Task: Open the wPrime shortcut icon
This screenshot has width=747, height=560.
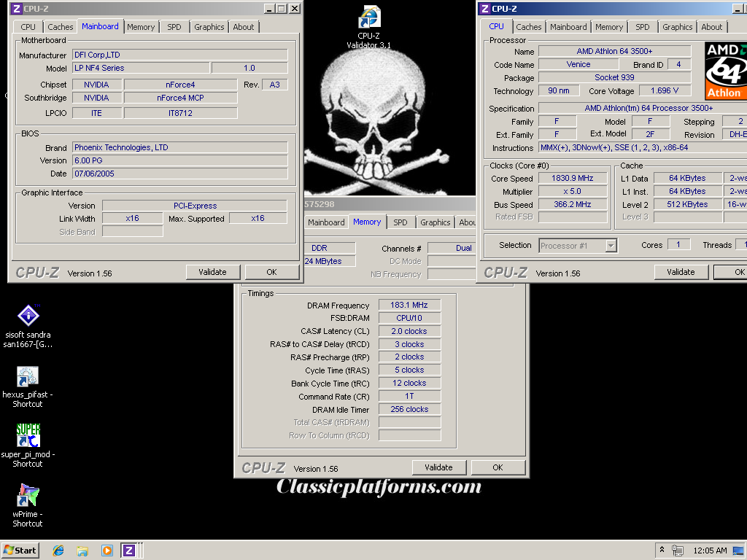Action: pyautogui.click(x=28, y=505)
